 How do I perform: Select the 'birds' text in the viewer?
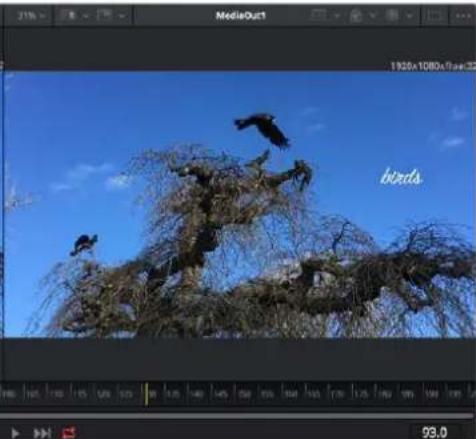[x=402, y=177]
